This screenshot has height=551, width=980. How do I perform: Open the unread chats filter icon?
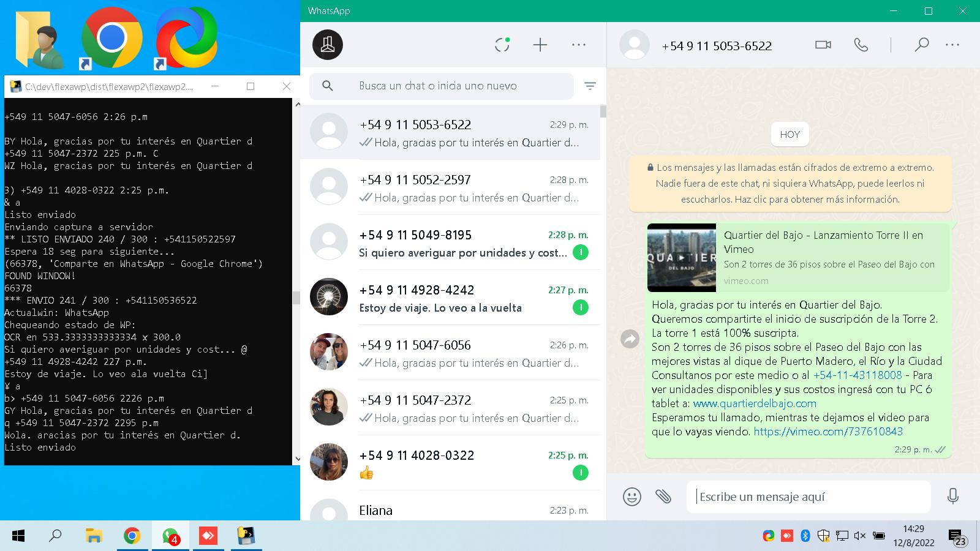[590, 86]
